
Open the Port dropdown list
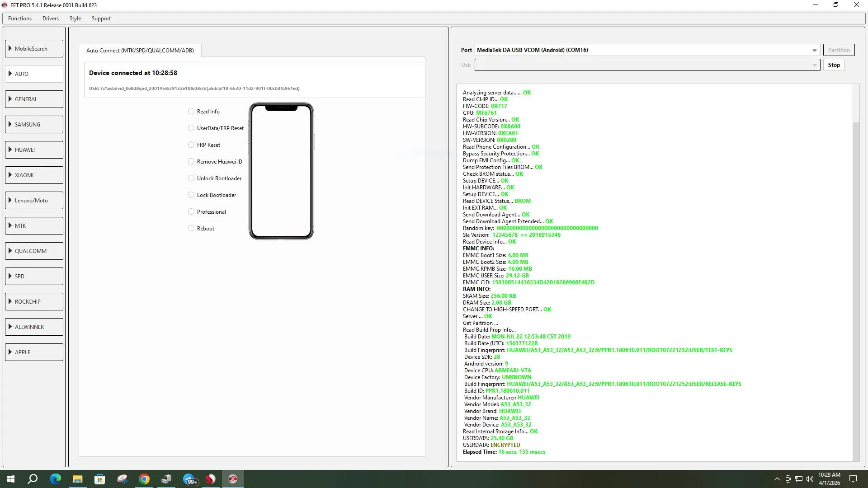[814, 50]
